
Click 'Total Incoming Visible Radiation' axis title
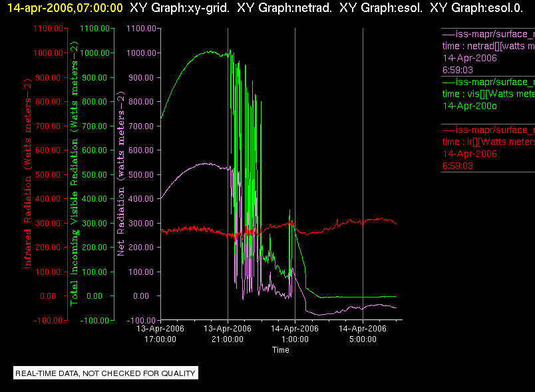(x=75, y=174)
